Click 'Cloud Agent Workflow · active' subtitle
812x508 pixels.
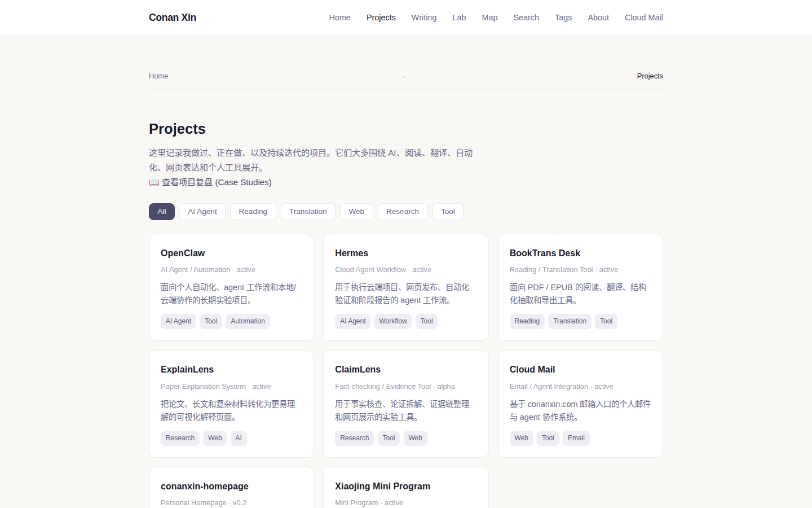click(383, 270)
